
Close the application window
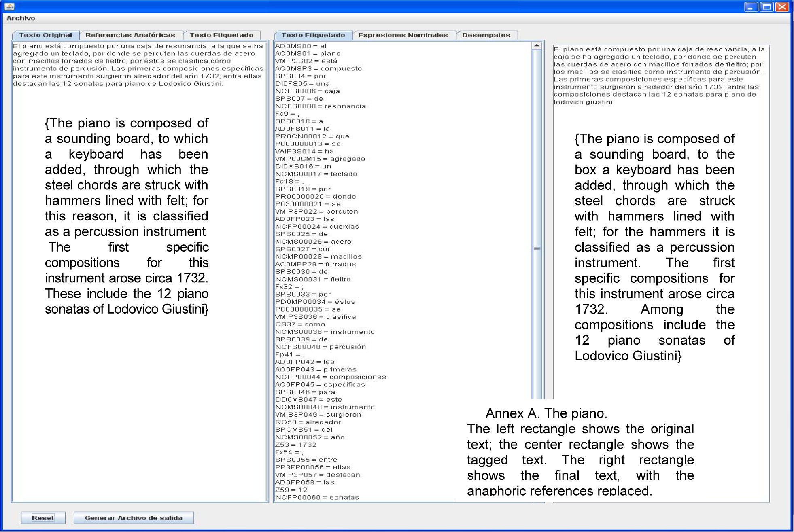click(782, 7)
